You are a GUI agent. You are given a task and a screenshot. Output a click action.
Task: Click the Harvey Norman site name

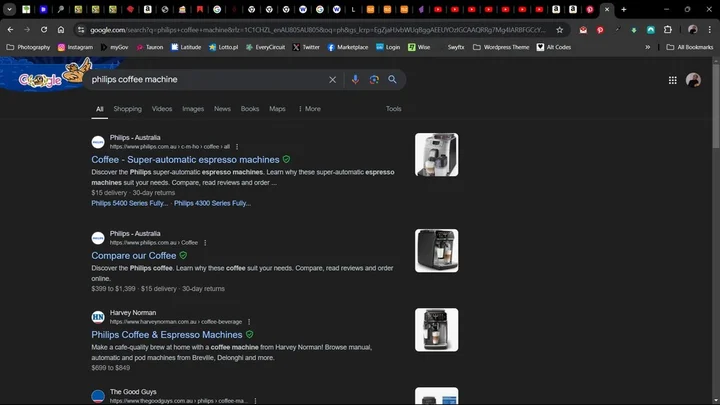[x=133, y=313]
